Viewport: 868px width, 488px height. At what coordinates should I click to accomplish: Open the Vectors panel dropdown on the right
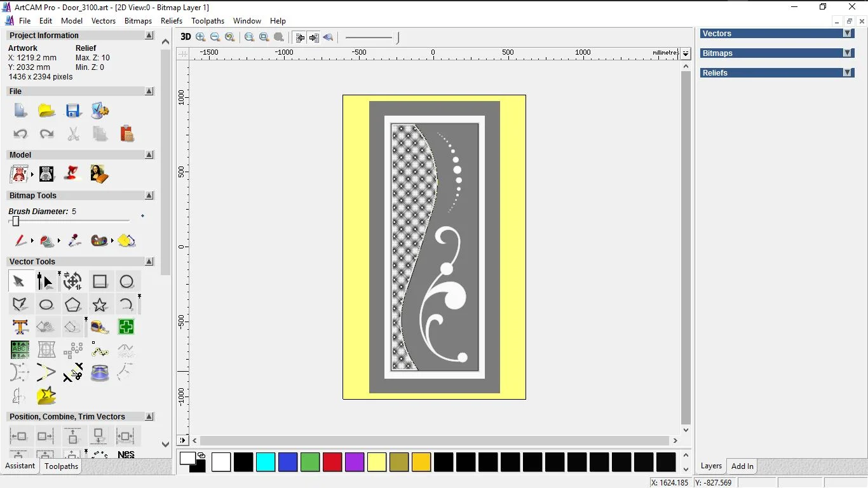tap(848, 34)
